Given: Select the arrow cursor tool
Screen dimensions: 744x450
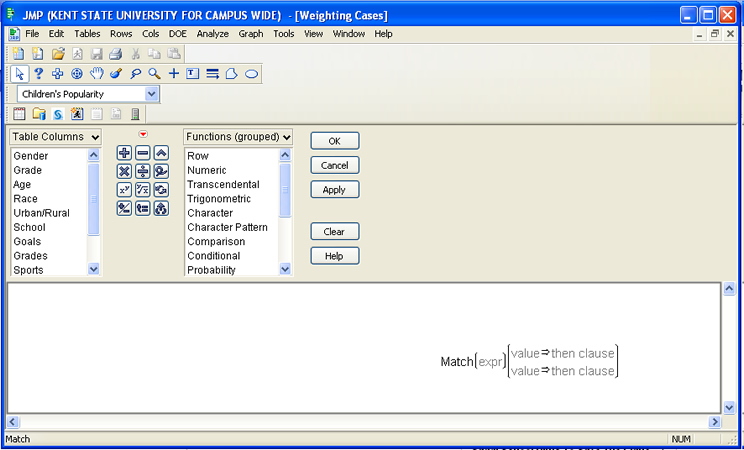Looking at the screenshot, I should click(19, 74).
